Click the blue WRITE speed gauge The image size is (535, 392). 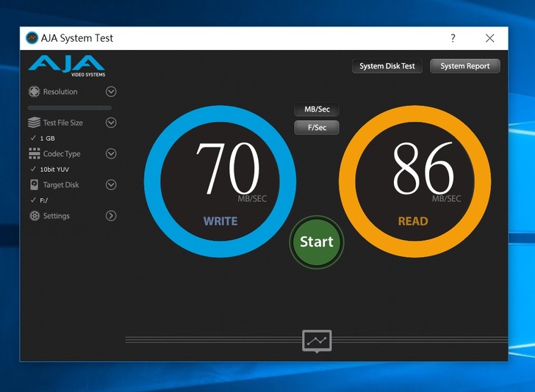220,181
